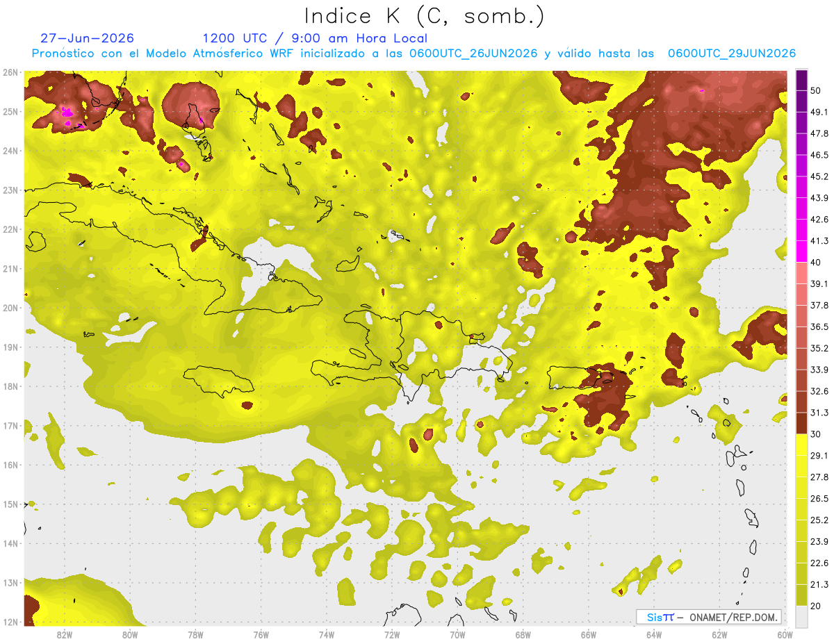
Task: Click the "45.2" color scale label
Action: click(x=819, y=176)
